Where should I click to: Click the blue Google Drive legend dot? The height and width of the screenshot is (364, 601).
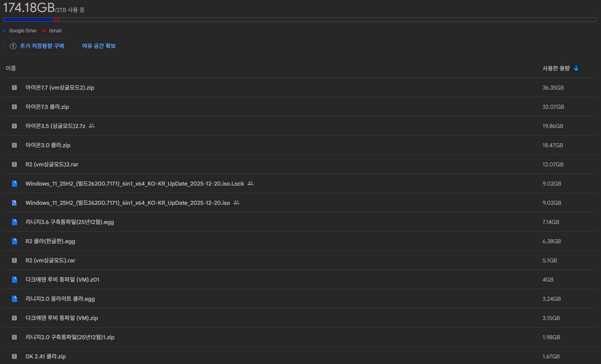coord(5,31)
